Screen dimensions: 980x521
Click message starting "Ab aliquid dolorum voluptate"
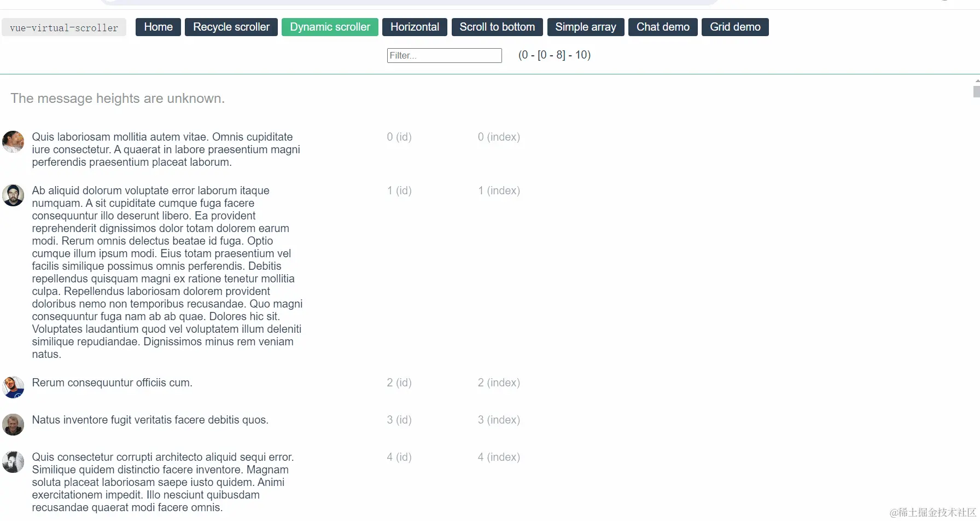point(167,273)
